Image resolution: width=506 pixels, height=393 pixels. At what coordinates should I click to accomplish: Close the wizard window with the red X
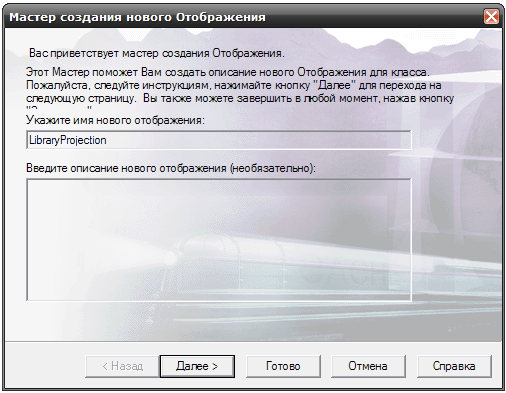(x=491, y=17)
